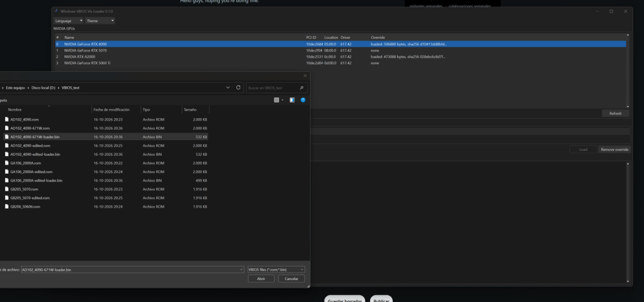
Task: Click the Driver column header
Action: point(345,38)
